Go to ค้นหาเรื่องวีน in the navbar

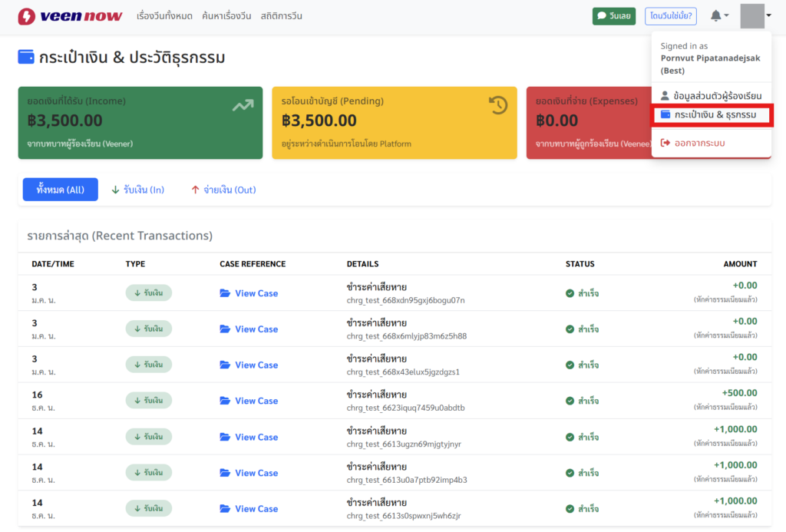(226, 16)
